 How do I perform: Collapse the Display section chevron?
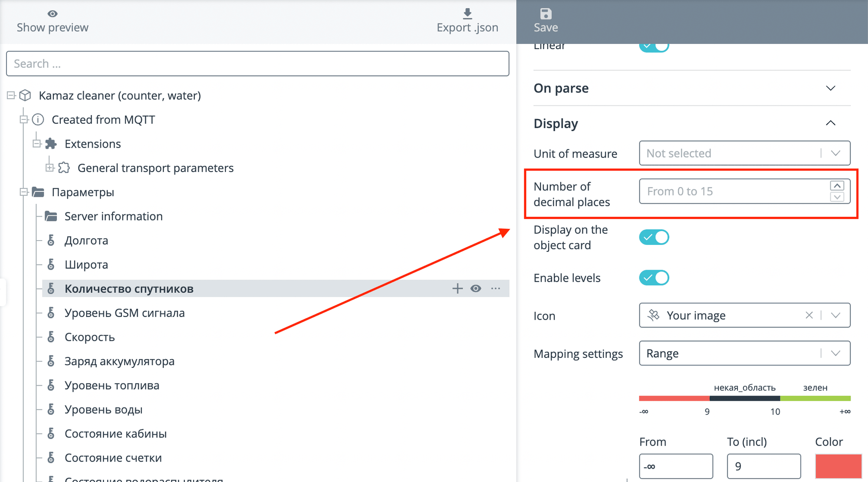(830, 123)
